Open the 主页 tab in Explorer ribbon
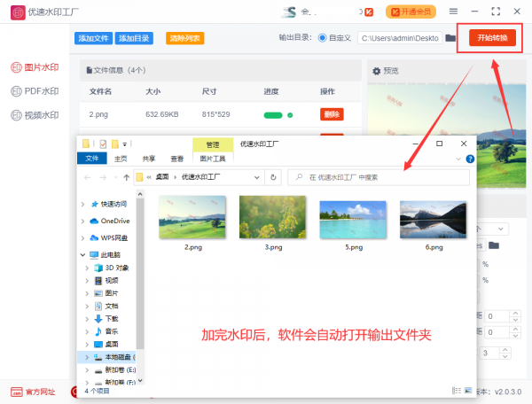The image size is (532, 404). 121,159
